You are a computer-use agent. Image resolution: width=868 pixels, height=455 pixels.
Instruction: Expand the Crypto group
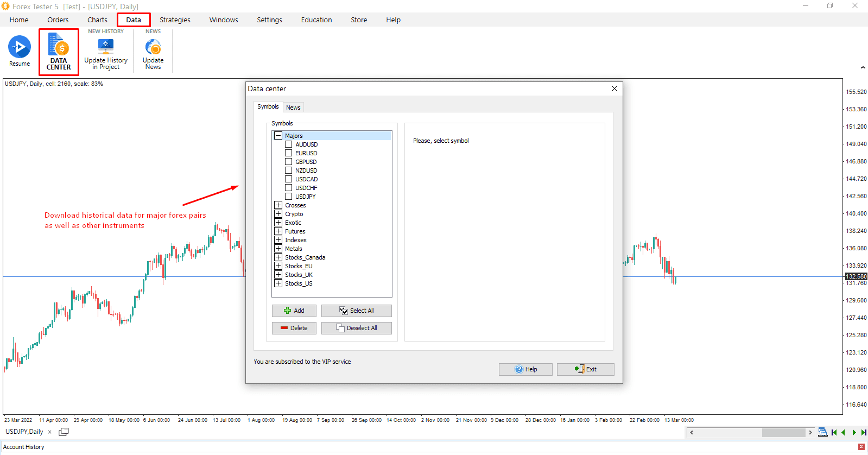point(278,214)
